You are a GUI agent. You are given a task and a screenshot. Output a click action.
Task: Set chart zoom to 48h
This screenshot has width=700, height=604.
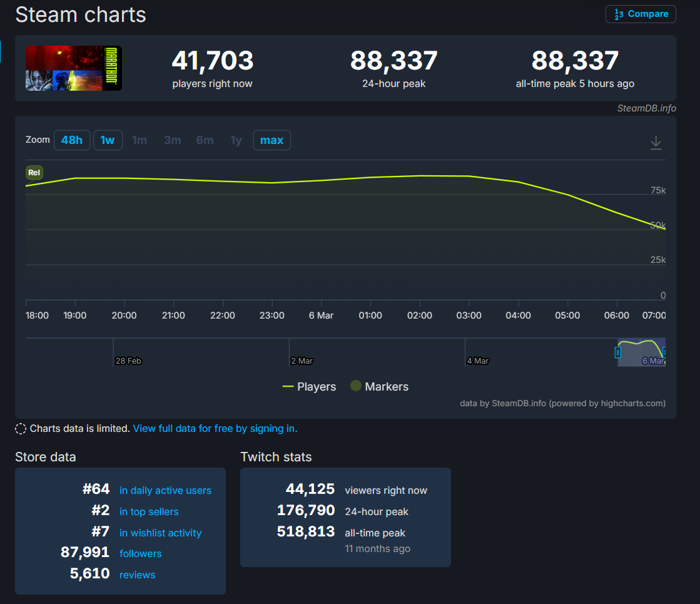tap(72, 140)
